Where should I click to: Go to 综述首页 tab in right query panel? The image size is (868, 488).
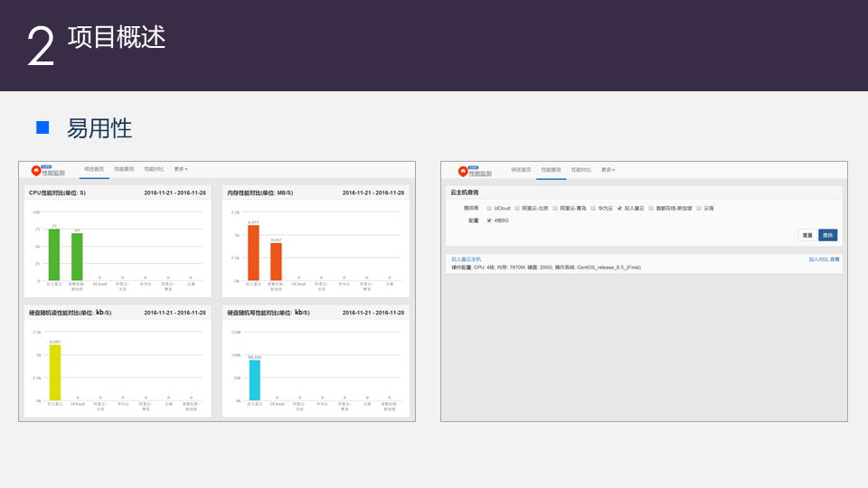[x=521, y=170]
